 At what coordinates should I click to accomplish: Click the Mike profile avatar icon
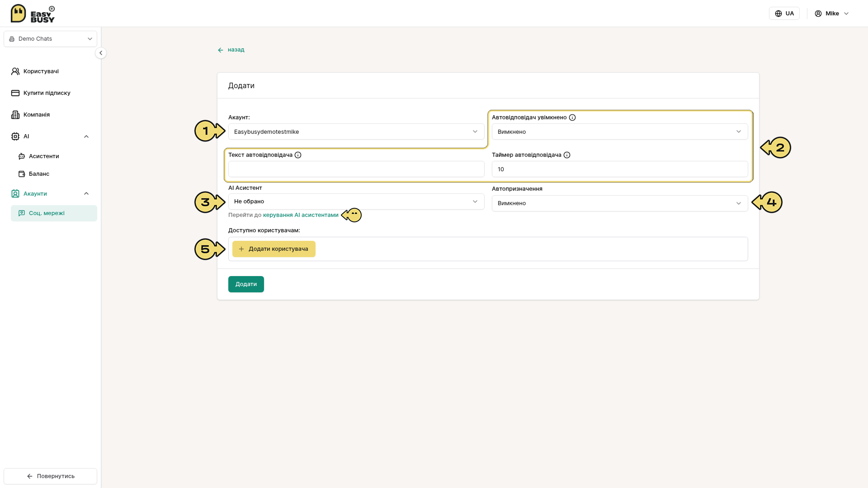point(818,14)
